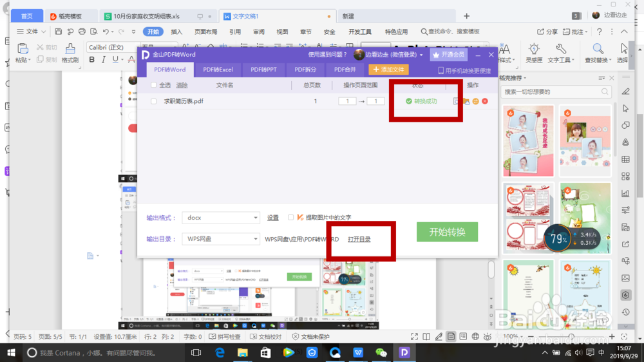Open the 输出目录 WPS网盘 dropdown
Image resolution: width=644 pixels, height=362 pixels.
221,239
